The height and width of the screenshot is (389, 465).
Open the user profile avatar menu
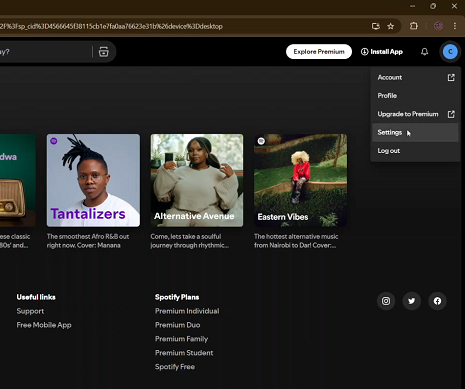[x=450, y=52]
